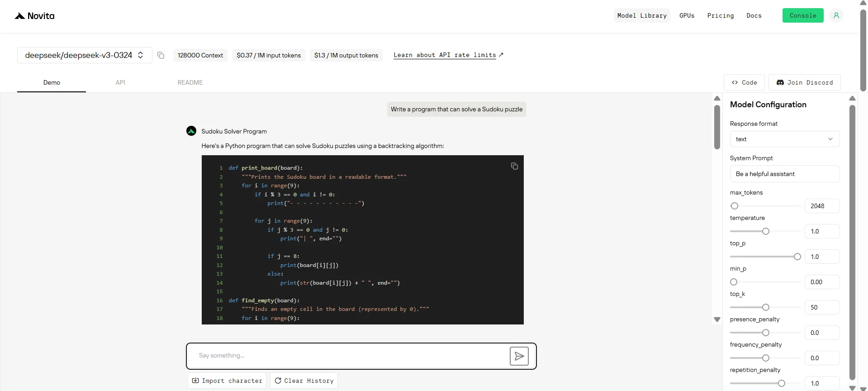
Task: Click the temperature slider handle
Action: pos(766,231)
